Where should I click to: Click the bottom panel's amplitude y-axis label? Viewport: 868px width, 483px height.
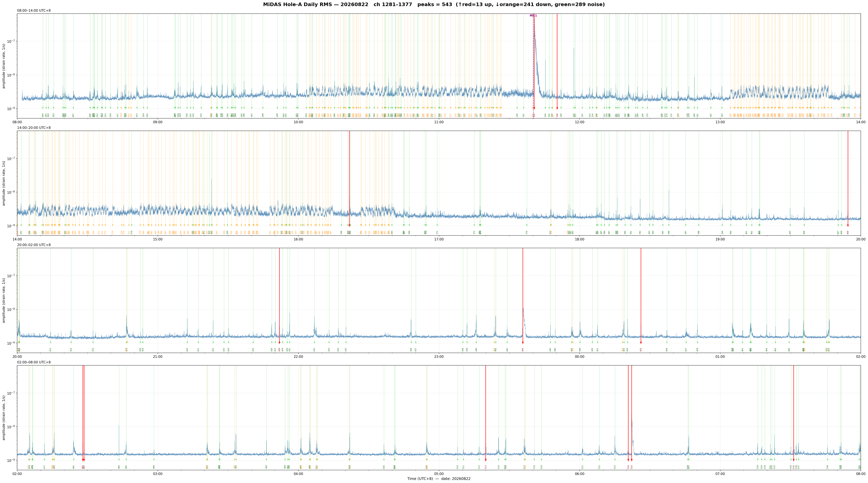pos(4,418)
